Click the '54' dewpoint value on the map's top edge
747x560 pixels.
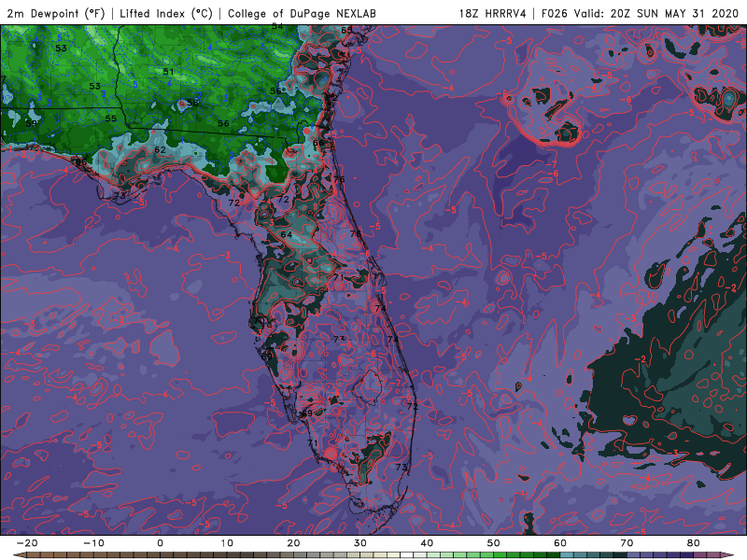pyautogui.click(x=277, y=27)
